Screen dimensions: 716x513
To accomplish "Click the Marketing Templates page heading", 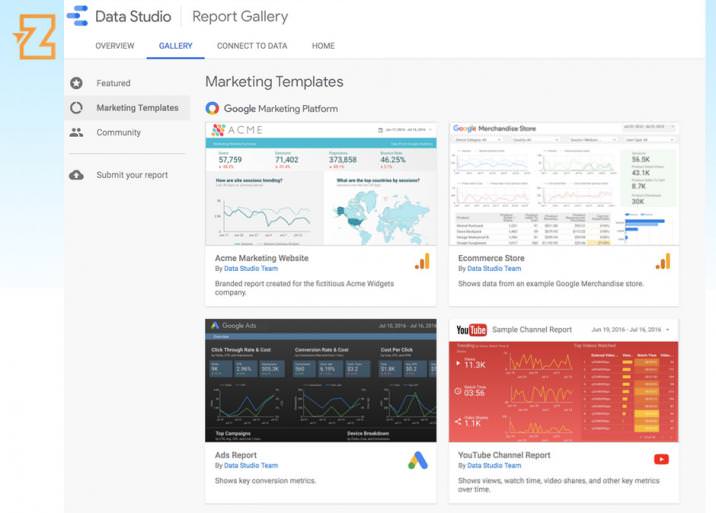I will (274, 82).
